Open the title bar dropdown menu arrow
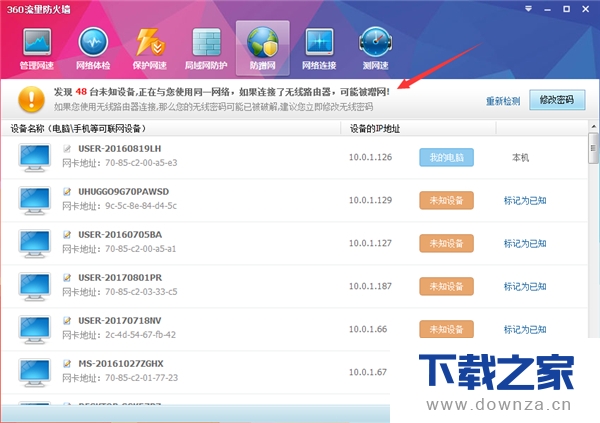 pyautogui.click(x=528, y=9)
